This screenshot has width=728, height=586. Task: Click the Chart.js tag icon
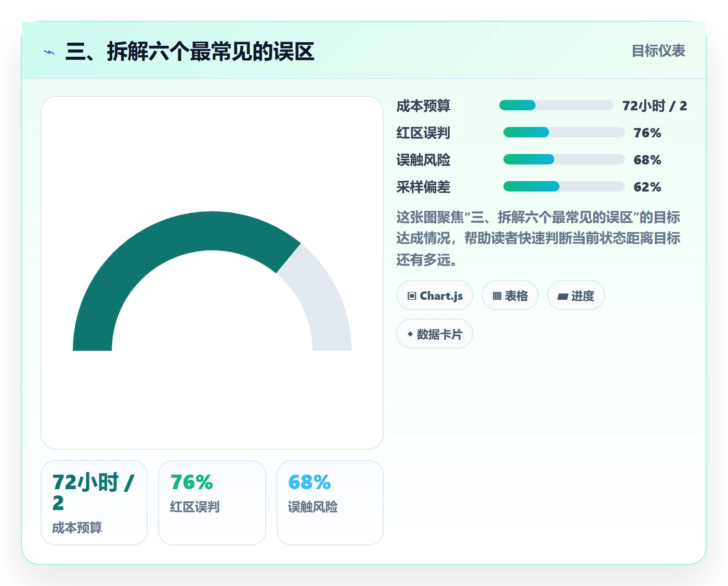tap(412, 296)
